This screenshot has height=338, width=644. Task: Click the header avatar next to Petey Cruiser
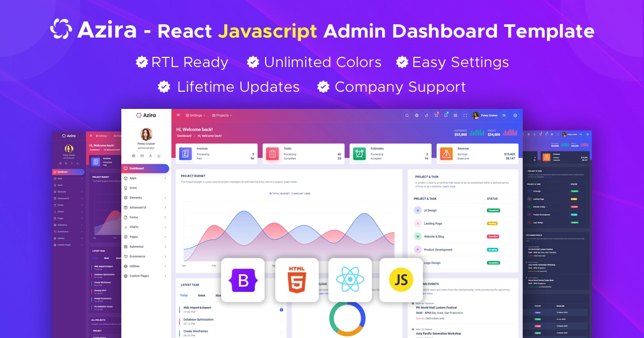click(x=475, y=115)
